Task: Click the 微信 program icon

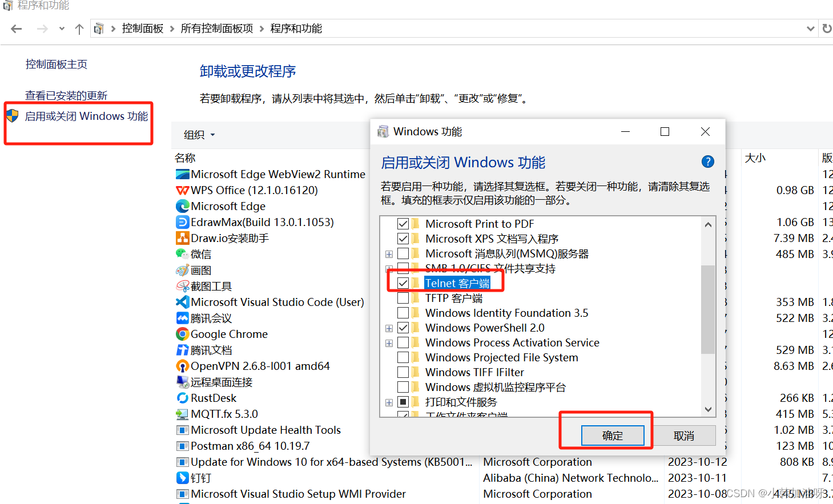Action: coord(183,254)
